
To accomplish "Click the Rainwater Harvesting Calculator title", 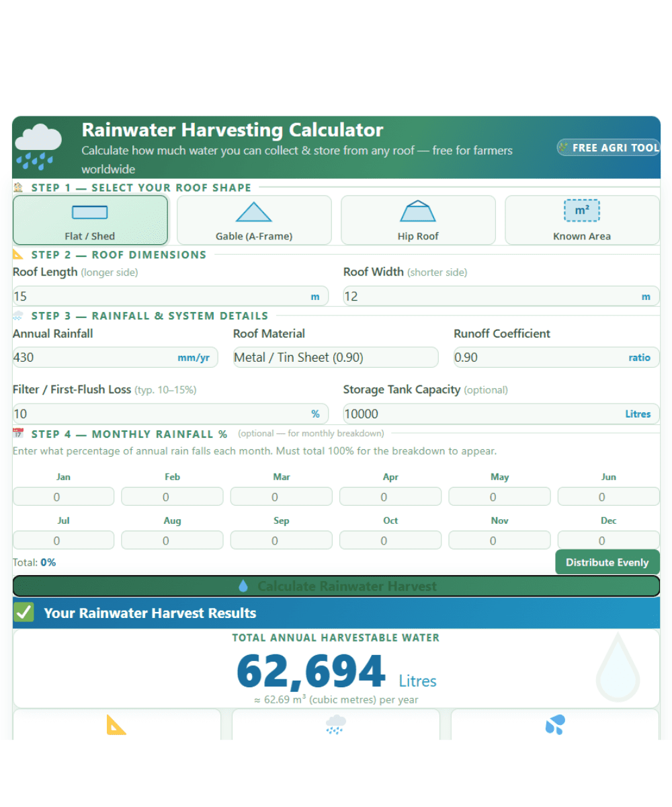I will (x=233, y=130).
